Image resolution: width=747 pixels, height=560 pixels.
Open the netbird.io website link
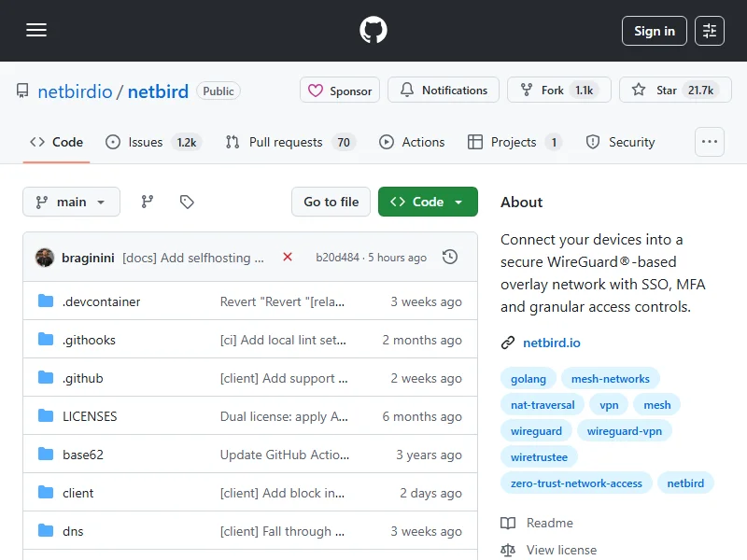coord(551,343)
